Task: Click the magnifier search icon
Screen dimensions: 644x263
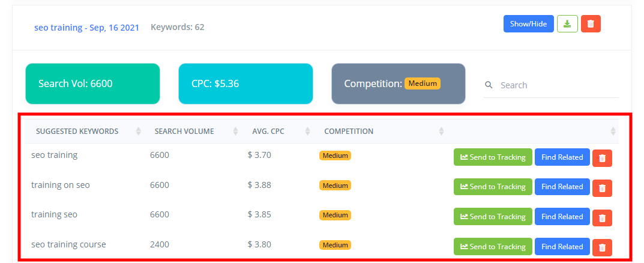Action: tap(489, 85)
